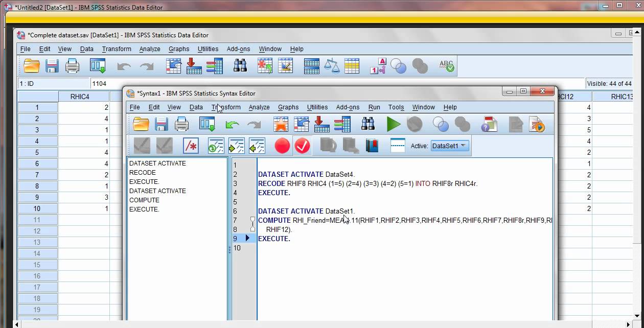Open Active dataset dropdown DataSet1
This screenshot has width=644, height=328.
tap(450, 146)
